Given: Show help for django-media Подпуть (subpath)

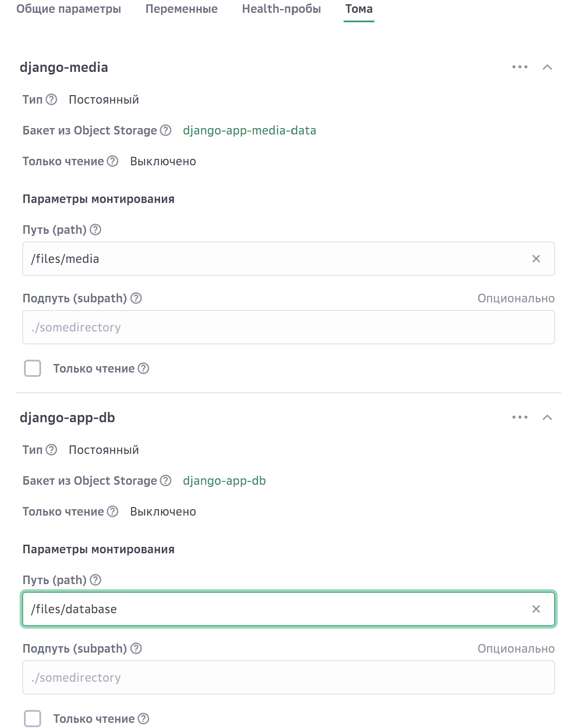Looking at the screenshot, I should 136,298.
